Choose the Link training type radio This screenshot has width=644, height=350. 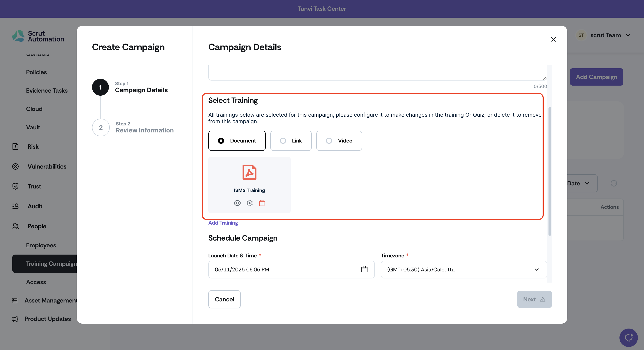point(283,141)
